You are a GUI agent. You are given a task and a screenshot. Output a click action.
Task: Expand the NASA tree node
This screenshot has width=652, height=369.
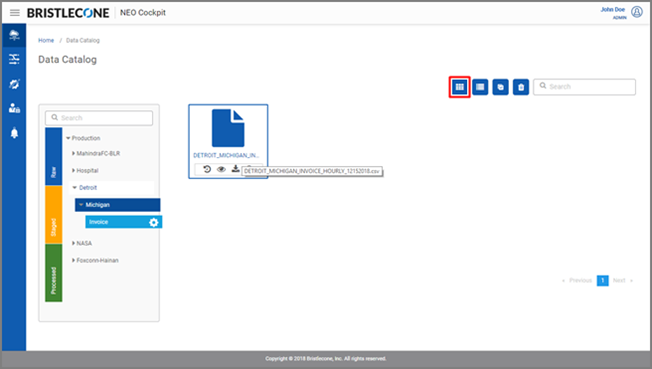coord(73,243)
